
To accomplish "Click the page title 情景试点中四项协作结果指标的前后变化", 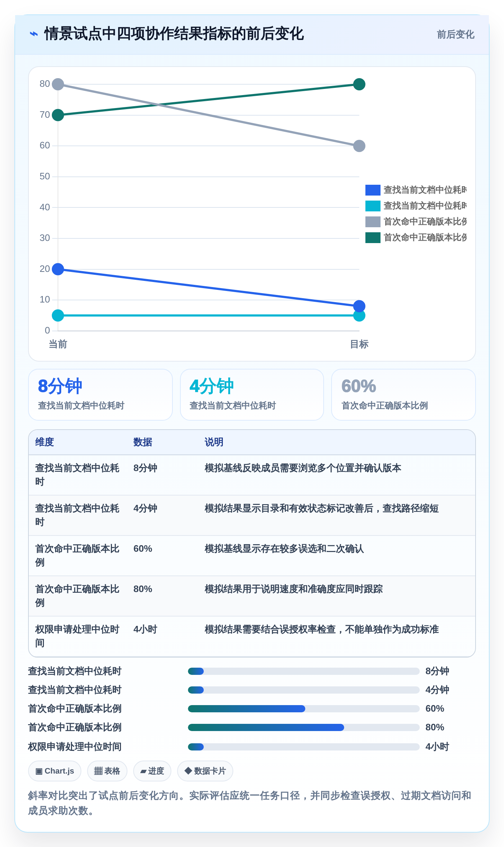I will 174,34.
